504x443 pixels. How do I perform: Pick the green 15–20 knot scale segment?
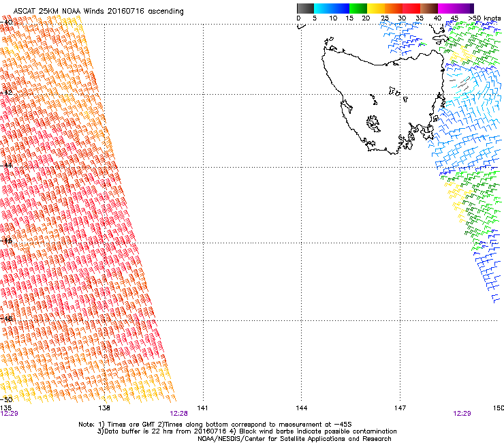pos(358,8)
